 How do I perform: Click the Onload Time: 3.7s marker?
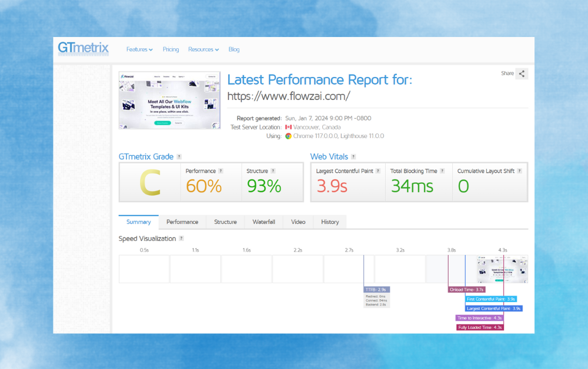[x=467, y=290]
